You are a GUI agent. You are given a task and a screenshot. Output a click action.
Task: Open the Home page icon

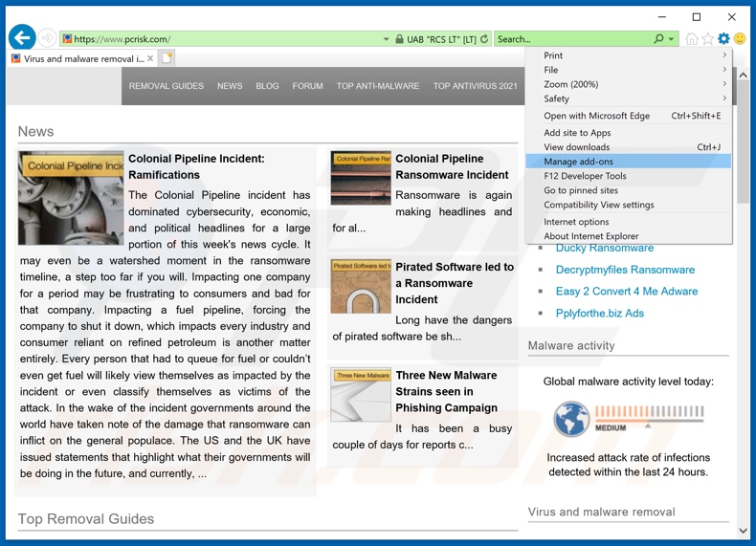pos(691,39)
